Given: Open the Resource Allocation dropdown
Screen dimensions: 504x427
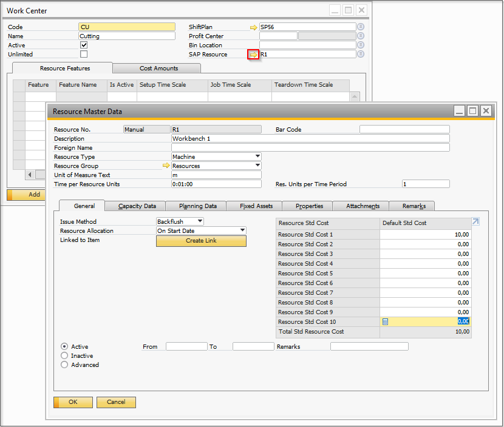Looking at the screenshot, I should pyautogui.click(x=242, y=230).
